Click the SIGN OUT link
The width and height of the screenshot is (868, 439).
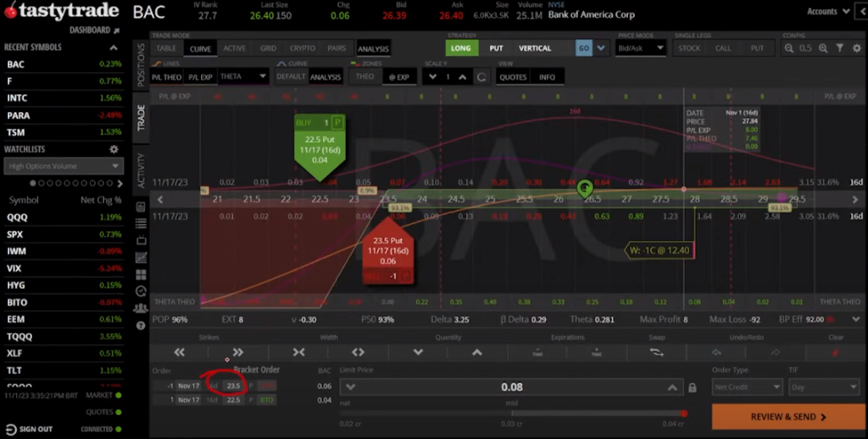point(37,429)
